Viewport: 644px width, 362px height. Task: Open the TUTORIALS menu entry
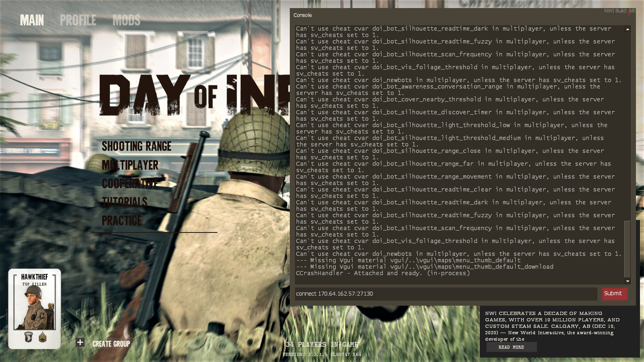coord(124,202)
